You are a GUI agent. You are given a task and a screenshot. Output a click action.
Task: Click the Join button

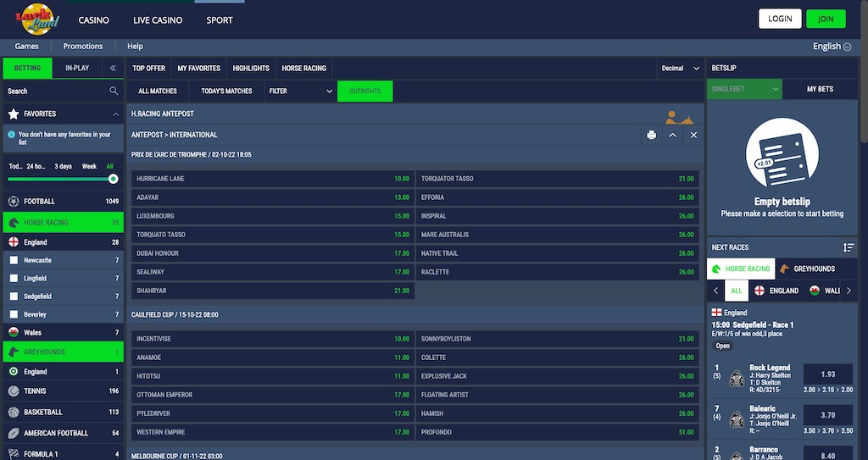(x=826, y=19)
